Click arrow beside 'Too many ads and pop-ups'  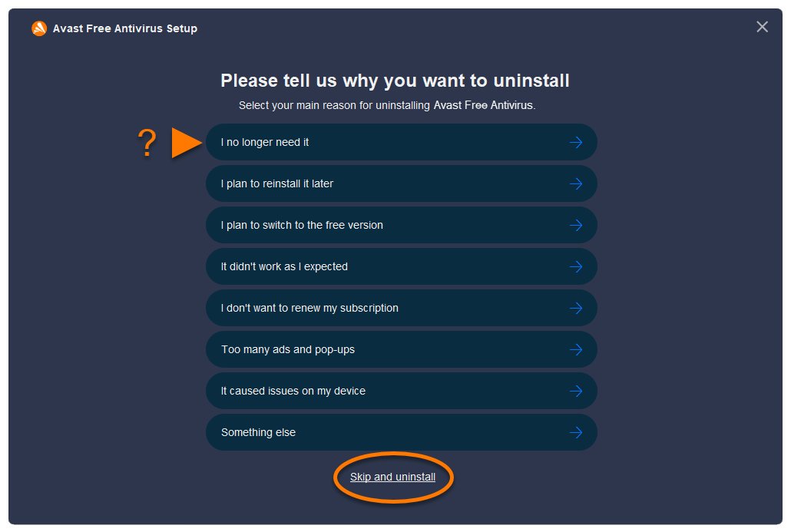(575, 349)
